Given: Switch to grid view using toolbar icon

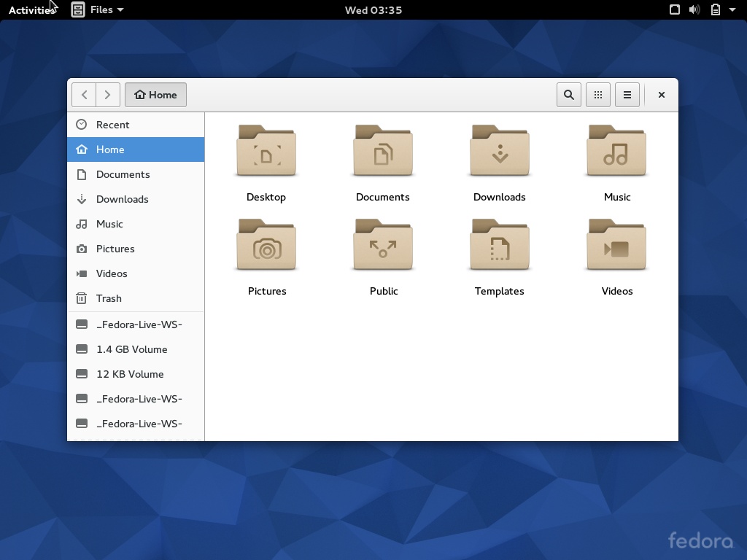Looking at the screenshot, I should point(598,95).
